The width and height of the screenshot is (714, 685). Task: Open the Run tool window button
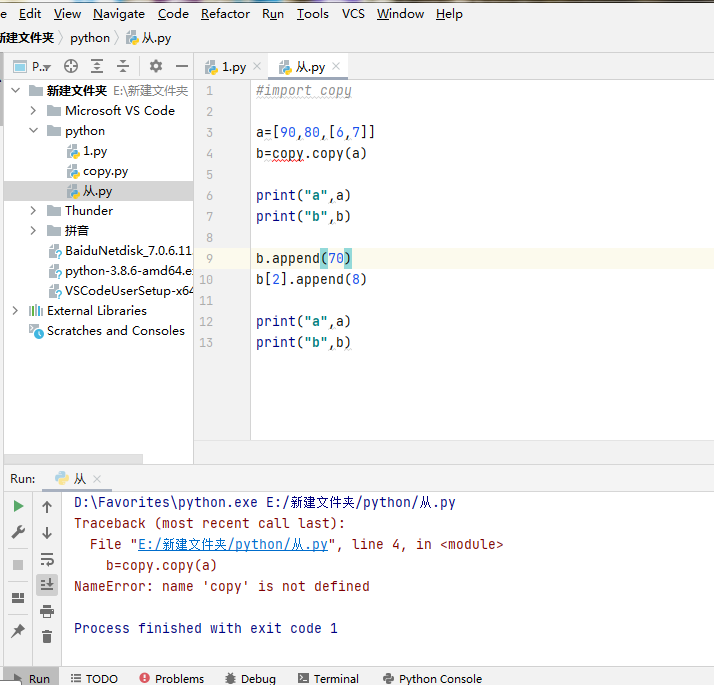click(x=31, y=678)
